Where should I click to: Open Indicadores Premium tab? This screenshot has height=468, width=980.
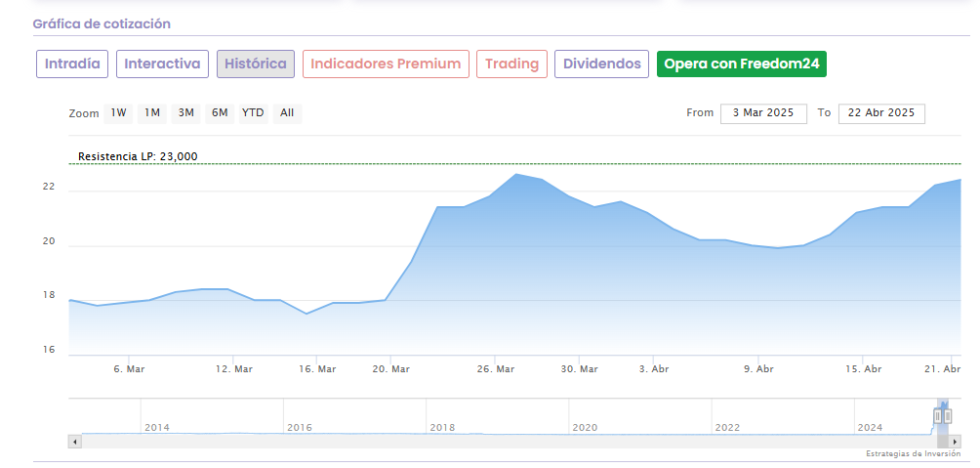[386, 64]
